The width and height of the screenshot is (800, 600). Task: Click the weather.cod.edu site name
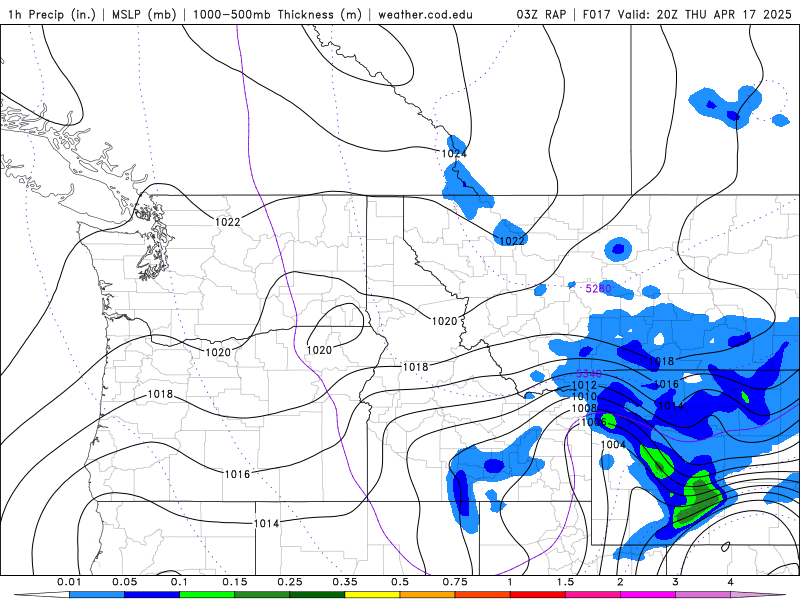pyautogui.click(x=425, y=14)
